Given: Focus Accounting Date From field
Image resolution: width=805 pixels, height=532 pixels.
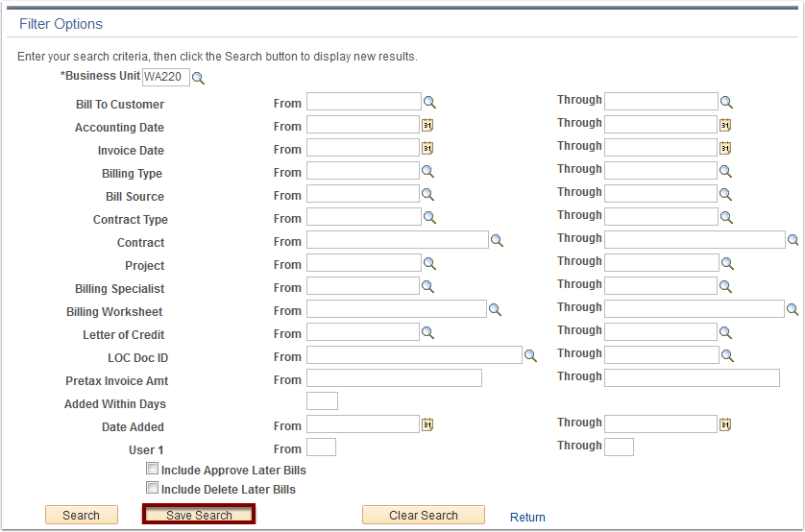Looking at the screenshot, I should [x=363, y=125].
